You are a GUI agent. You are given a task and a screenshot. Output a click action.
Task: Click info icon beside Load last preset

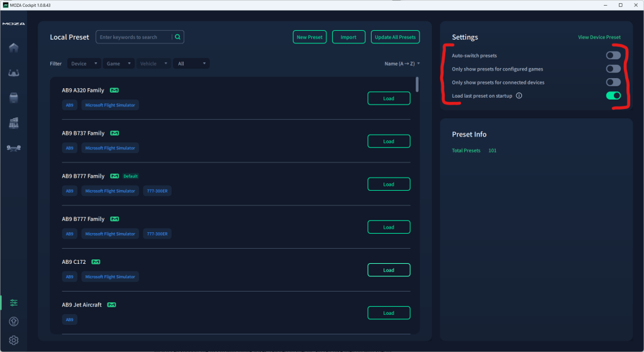point(519,96)
